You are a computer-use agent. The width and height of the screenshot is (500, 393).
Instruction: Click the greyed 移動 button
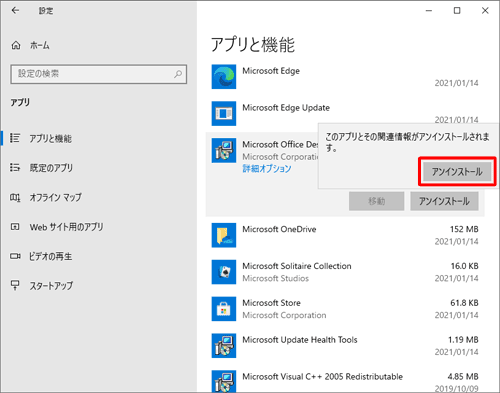click(377, 201)
